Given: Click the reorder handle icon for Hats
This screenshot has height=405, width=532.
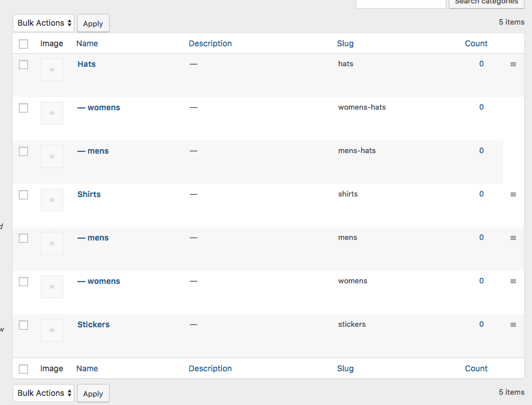Looking at the screenshot, I should coord(513,64).
